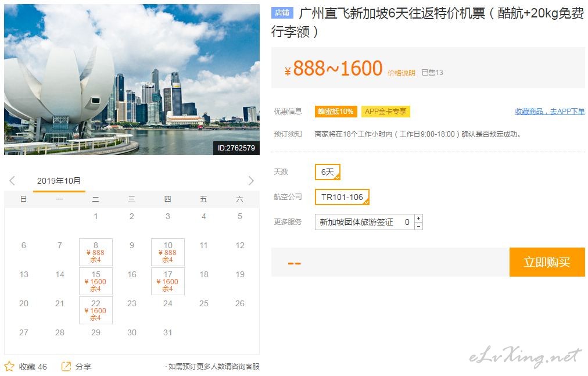588x376 pixels.
Task: Select October 22 date priced ¥1600
Action: point(96,310)
